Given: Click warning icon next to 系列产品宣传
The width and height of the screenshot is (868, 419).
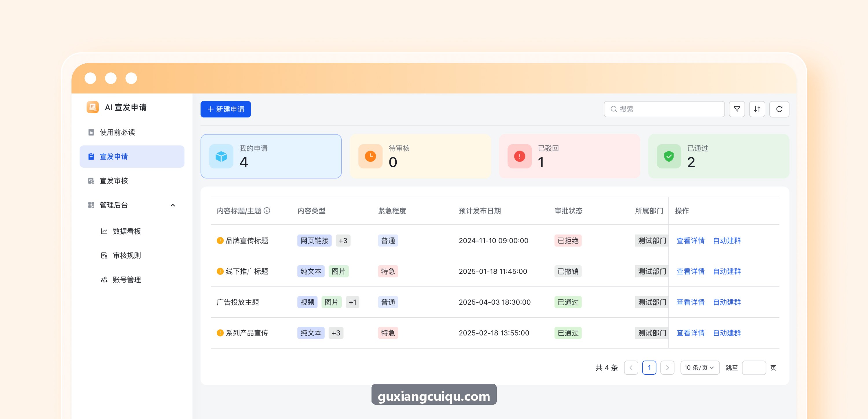Looking at the screenshot, I should pyautogui.click(x=220, y=333).
